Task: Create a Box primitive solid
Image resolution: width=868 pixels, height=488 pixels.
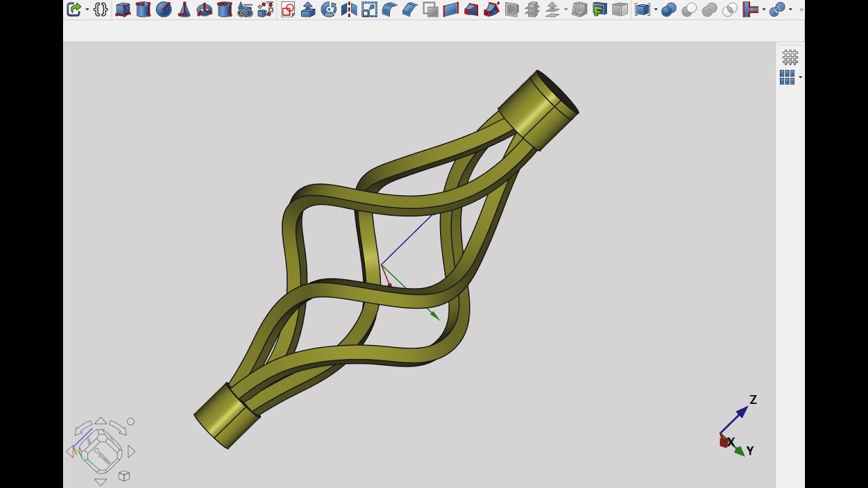Action: coord(123,9)
